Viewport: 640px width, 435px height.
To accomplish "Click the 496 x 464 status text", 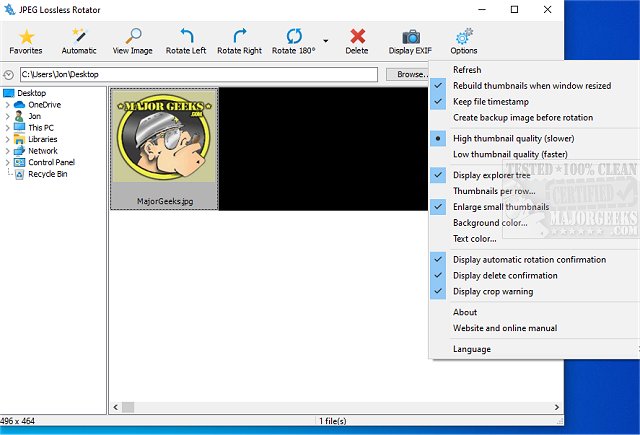I will (x=18, y=421).
